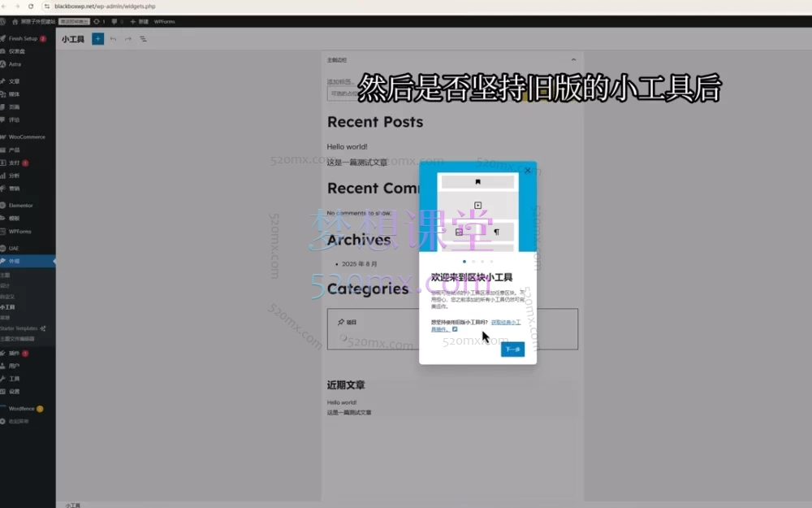Open Starter Templates submenu entry
Image resolution: width=812 pixels, height=508 pixels.
coord(23,328)
